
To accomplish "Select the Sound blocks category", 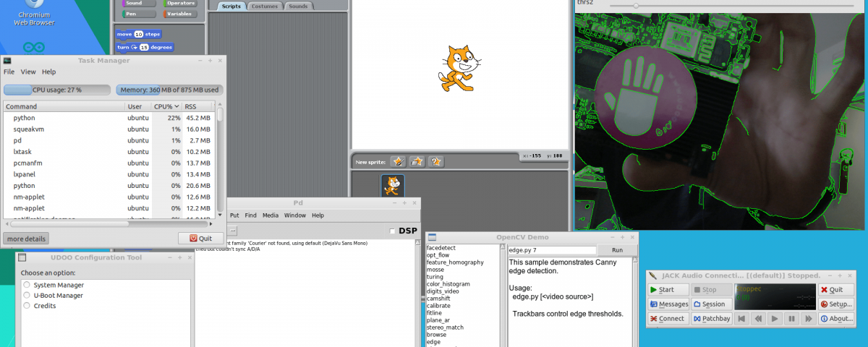I will coord(137,3).
